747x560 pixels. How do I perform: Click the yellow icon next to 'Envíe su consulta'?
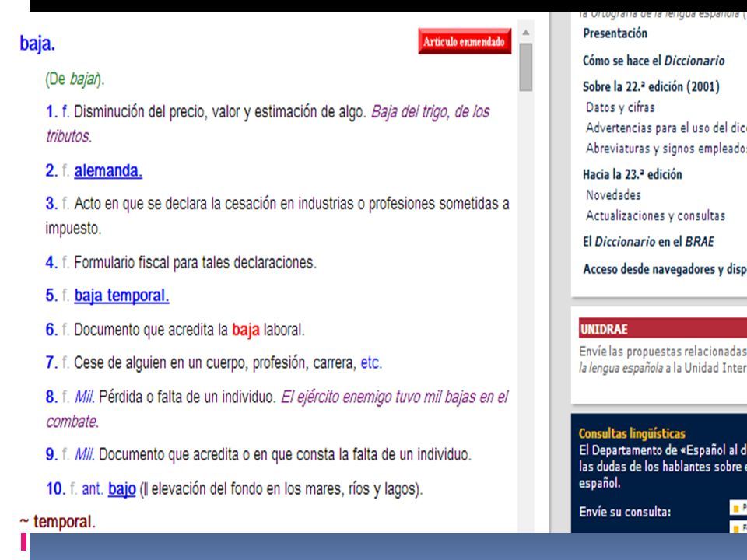point(736,509)
